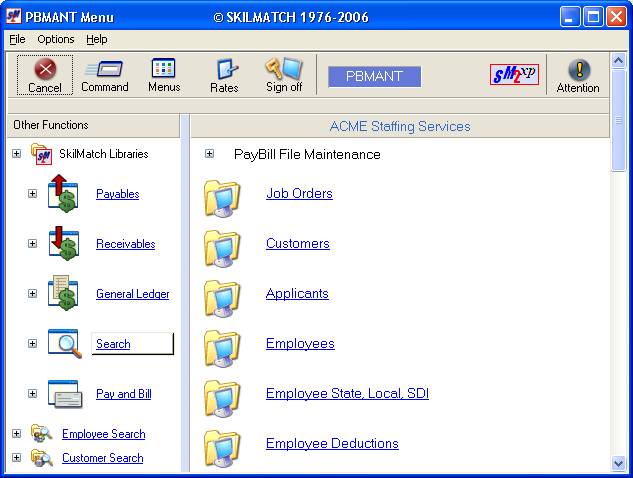
Task: Click the Customer Search folder icon
Action: click(x=41, y=458)
